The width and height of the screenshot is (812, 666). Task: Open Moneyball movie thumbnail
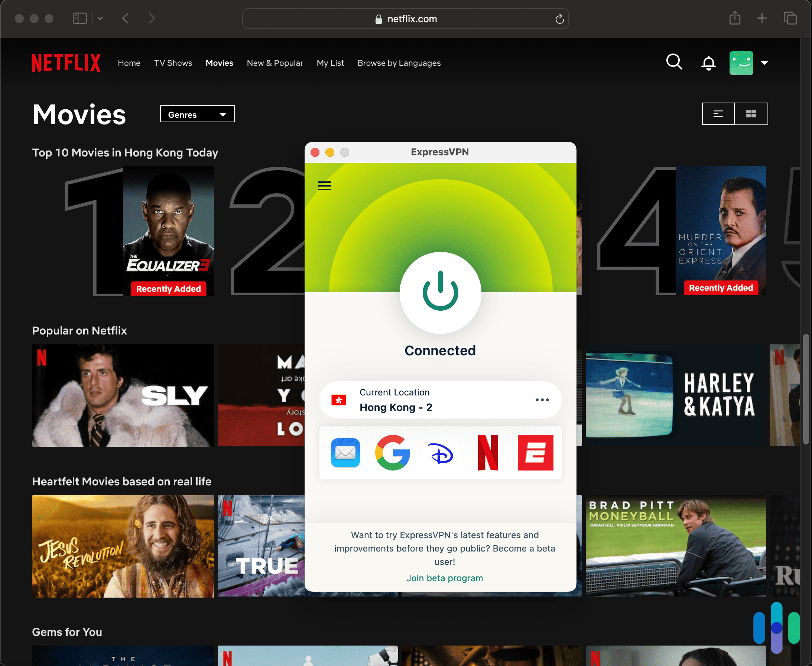[676, 546]
